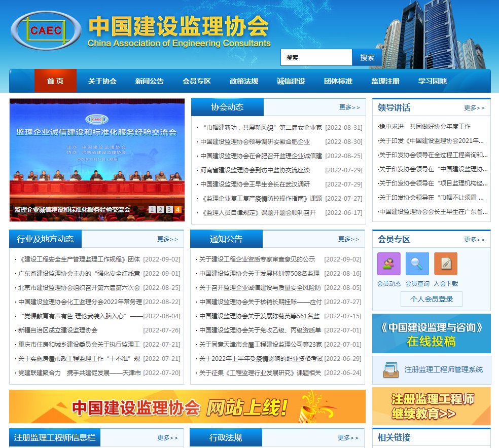
Task: Click the CAEC association logo
Action: (46, 30)
